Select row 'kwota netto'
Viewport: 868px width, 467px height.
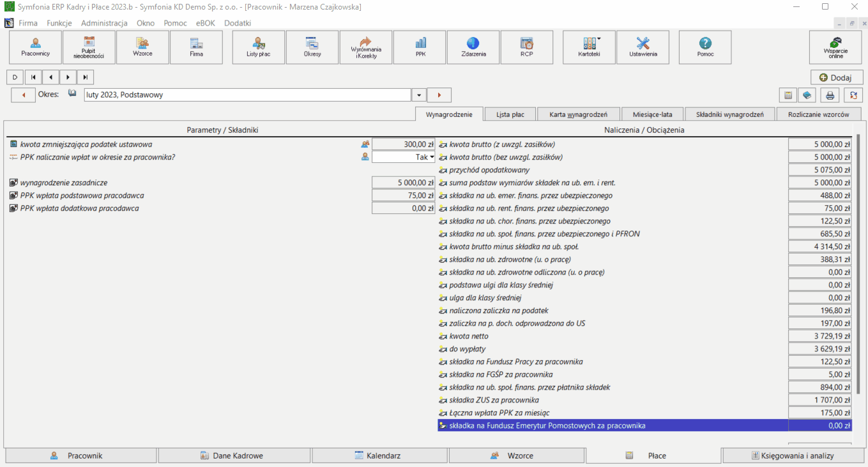coord(644,336)
